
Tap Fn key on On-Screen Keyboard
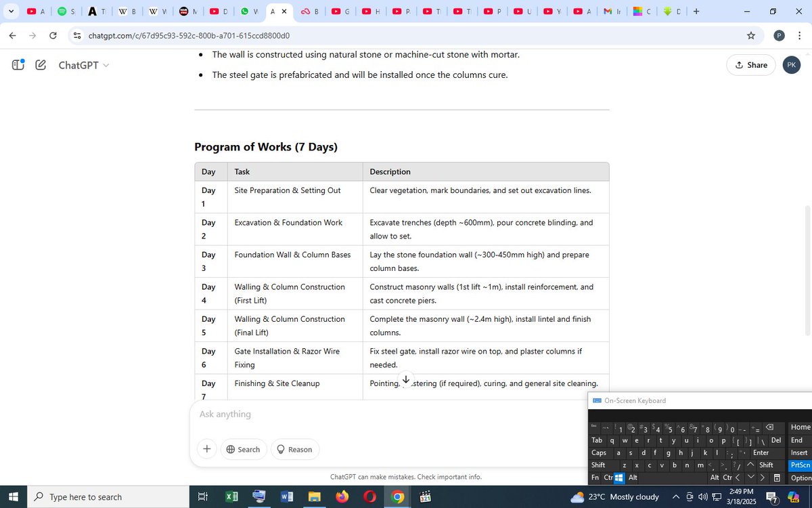coord(595,478)
